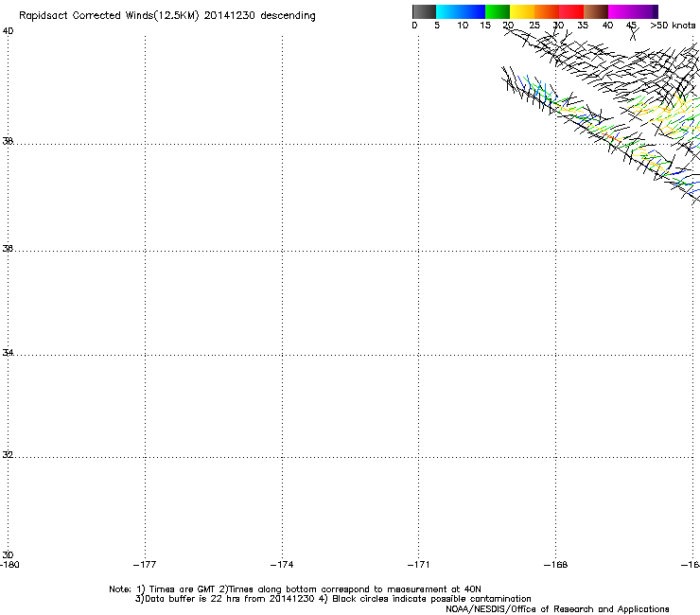Click the latitude label '40' on the left axis
700x615 pixels.
tap(8, 31)
